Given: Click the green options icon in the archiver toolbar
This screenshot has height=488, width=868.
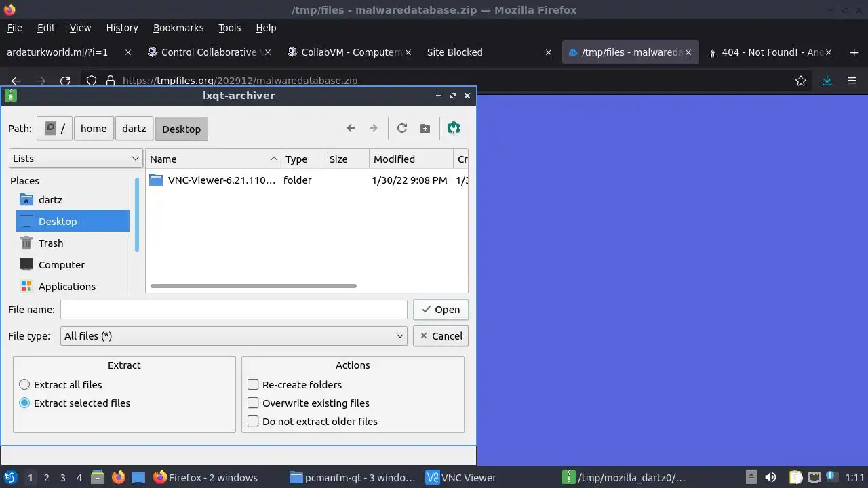Looking at the screenshot, I should [x=454, y=128].
